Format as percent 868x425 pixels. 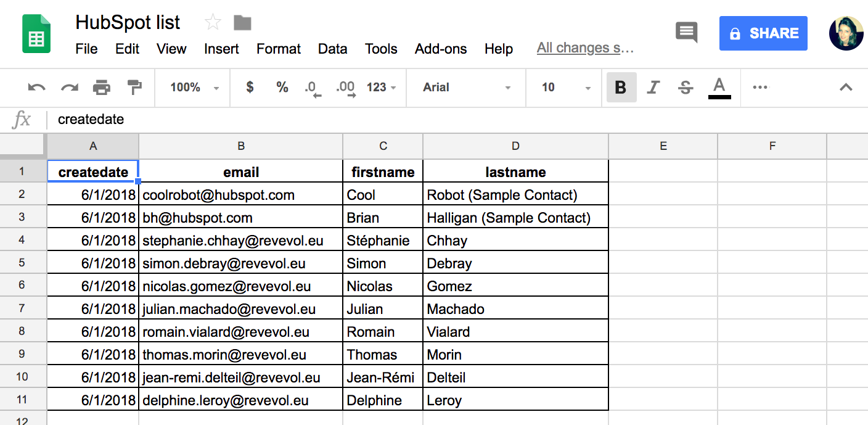(x=282, y=88)
